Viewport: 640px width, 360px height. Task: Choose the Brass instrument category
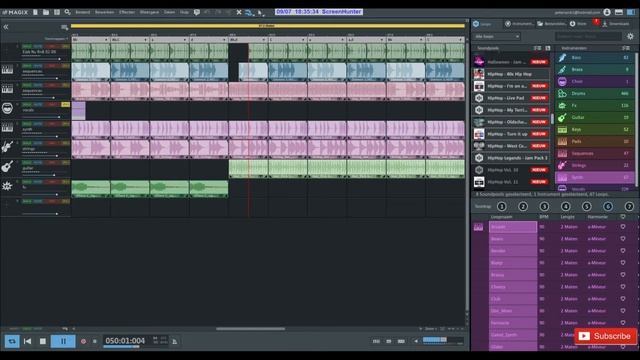click(x=595, y=69)
